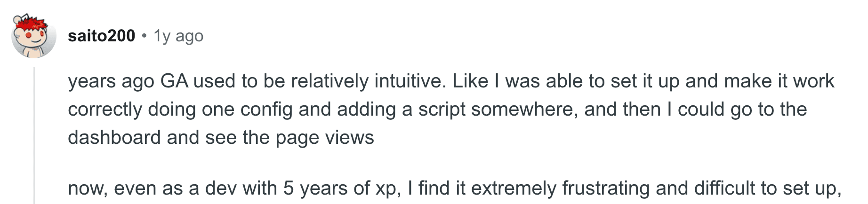Click the word "correctly" in the comment
Screen dimensions: 868x204
(x=105, y=110)
